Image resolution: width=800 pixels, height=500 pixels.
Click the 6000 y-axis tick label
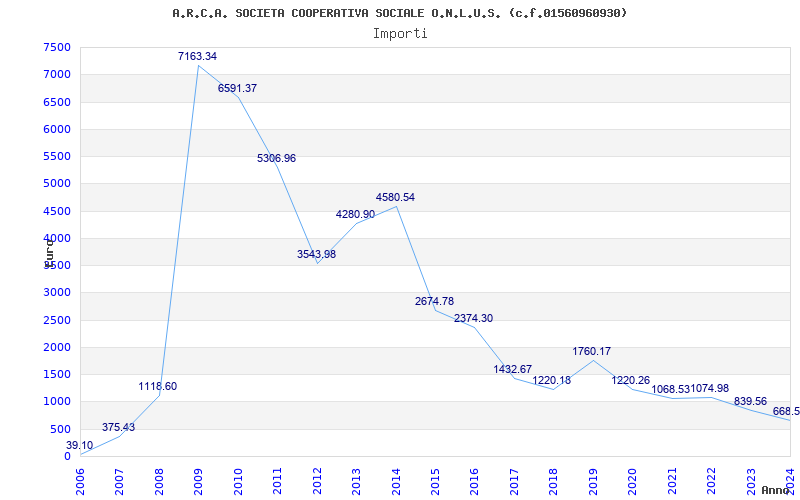point(57,129)
